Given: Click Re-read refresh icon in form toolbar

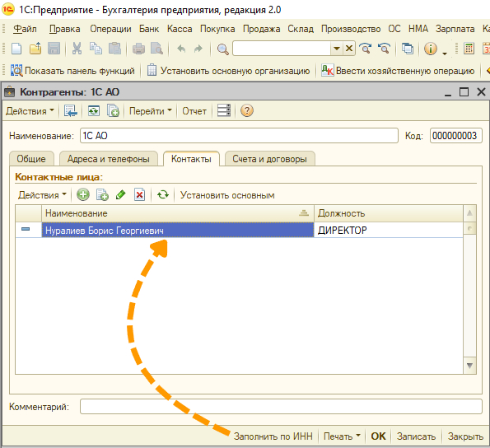Looking at the screenshot, I should pos(93,110).
